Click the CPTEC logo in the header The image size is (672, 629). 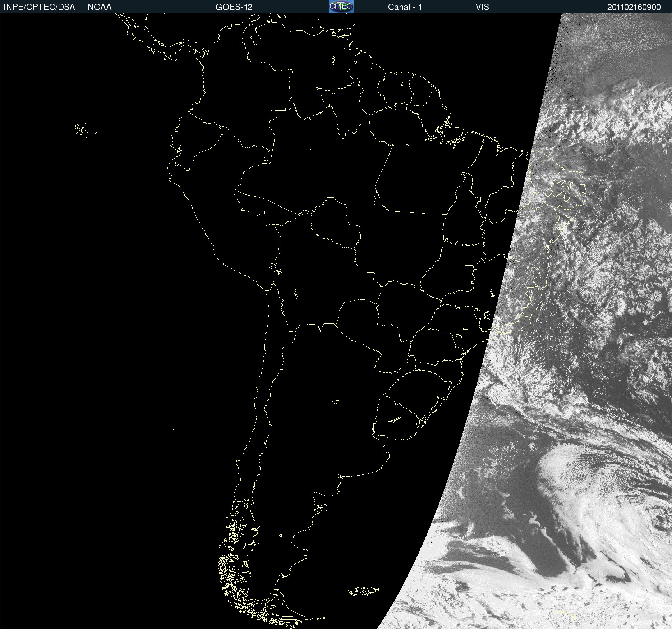coord(341,6)
